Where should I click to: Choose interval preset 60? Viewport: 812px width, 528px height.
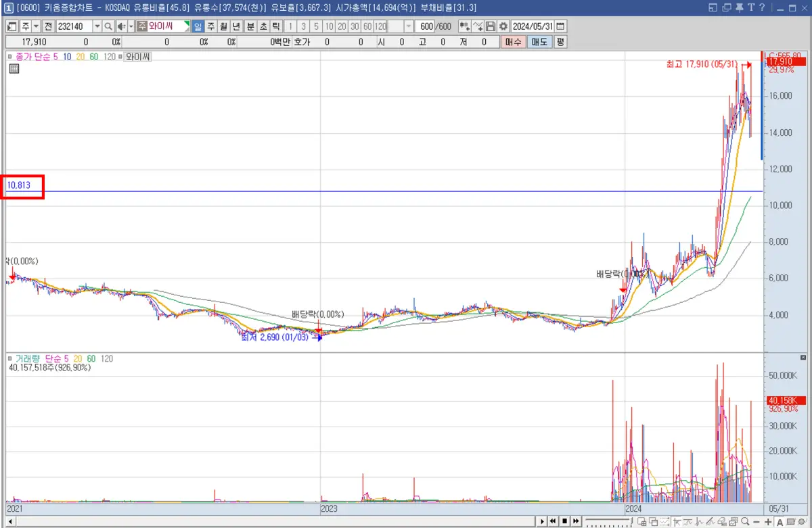pos(367,26)
